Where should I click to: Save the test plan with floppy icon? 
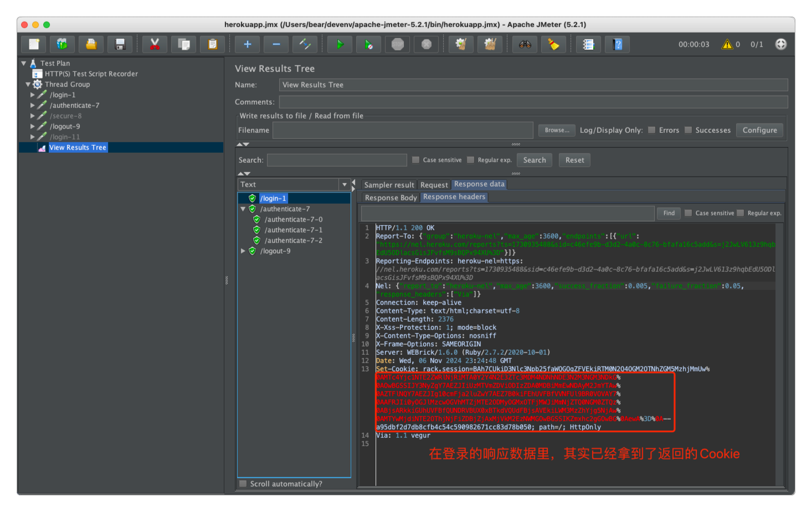pos(120,44)
